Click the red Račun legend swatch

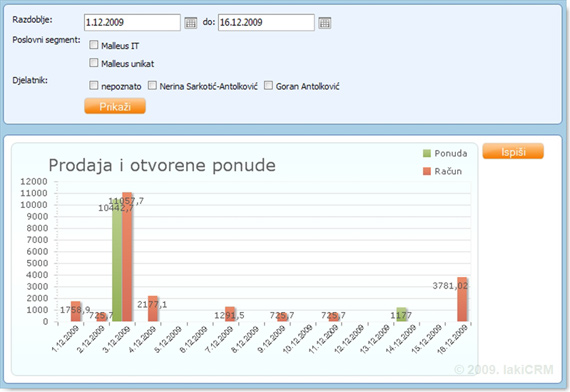point(427,171)
